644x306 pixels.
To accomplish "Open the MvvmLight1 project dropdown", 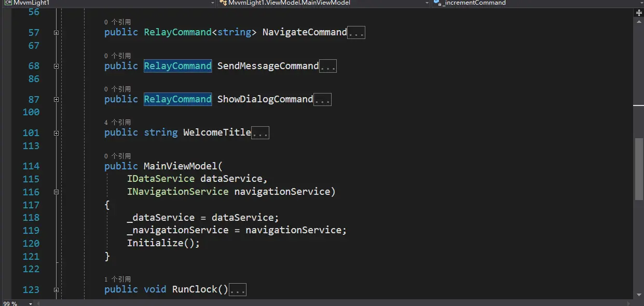I will tap(212, 3).
